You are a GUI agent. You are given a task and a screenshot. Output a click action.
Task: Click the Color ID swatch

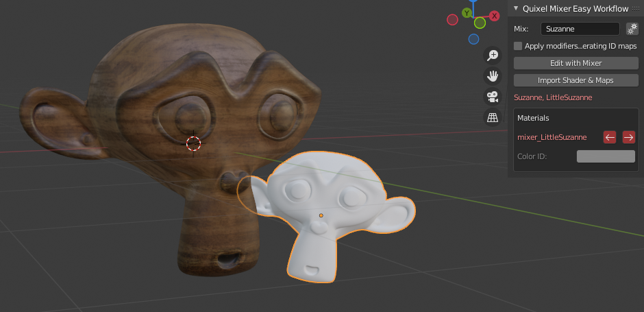(x=606, y=156)
